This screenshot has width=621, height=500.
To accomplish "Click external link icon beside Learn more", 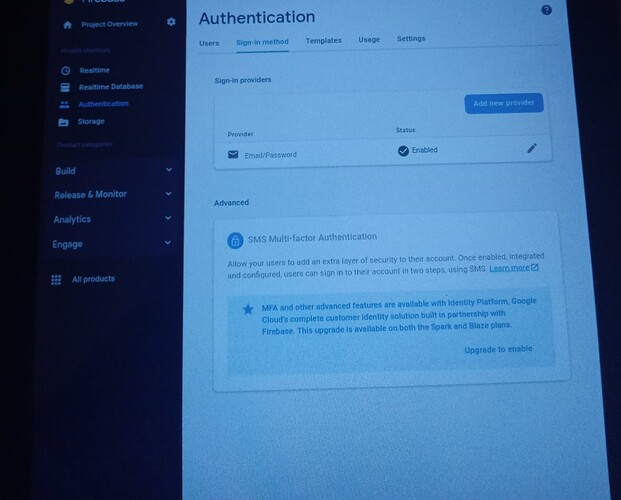I will tap(535, 267).
